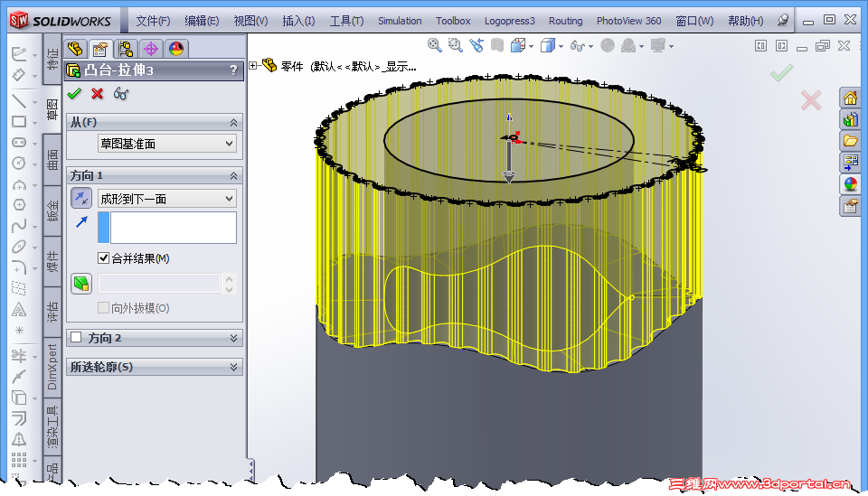Open the Design Library books icon

pos(850,119)
